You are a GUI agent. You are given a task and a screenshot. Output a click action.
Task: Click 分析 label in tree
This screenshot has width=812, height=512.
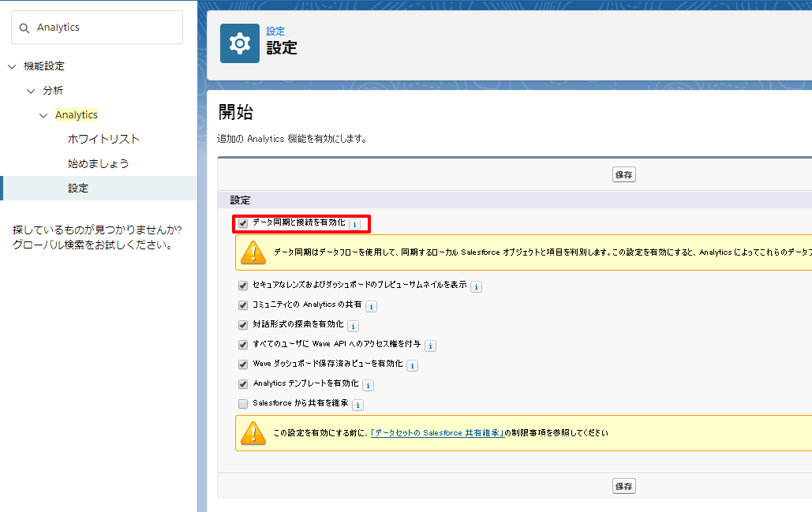coord(53,91)
